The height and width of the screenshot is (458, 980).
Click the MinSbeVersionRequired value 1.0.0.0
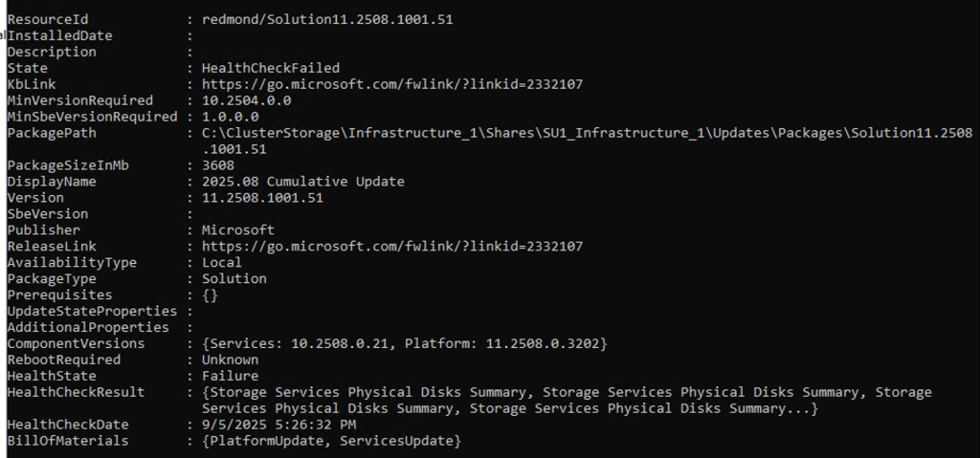click(x=230, y=117)
